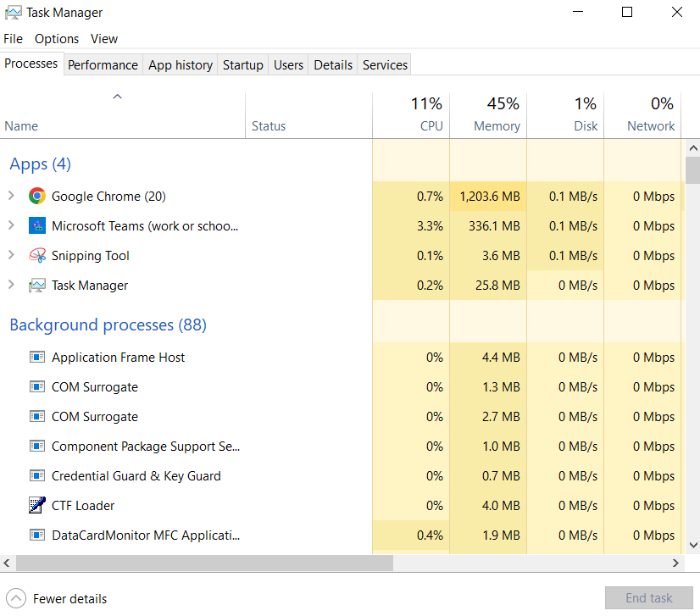Click the Microsoft Teams process icon
Screen dimensions: 700x616
(37, 225)
